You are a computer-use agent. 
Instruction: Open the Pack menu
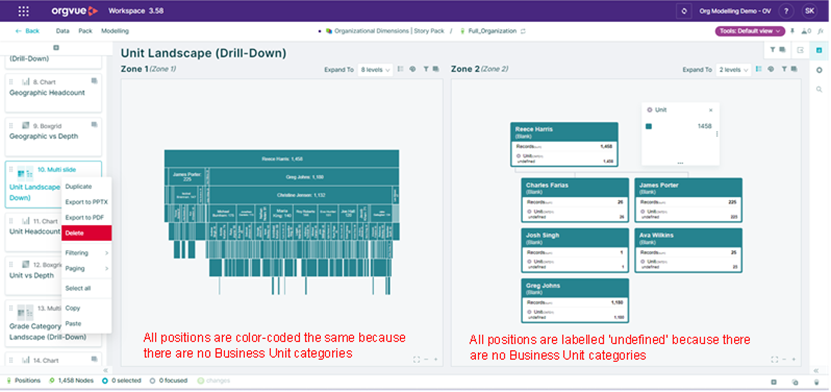click(85, 31)
